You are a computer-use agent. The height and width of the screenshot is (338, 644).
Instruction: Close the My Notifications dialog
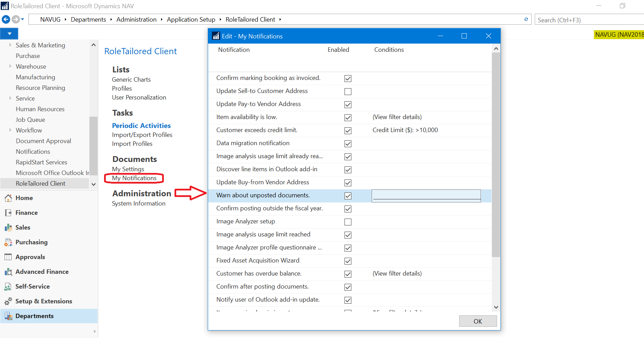point(488,36)
